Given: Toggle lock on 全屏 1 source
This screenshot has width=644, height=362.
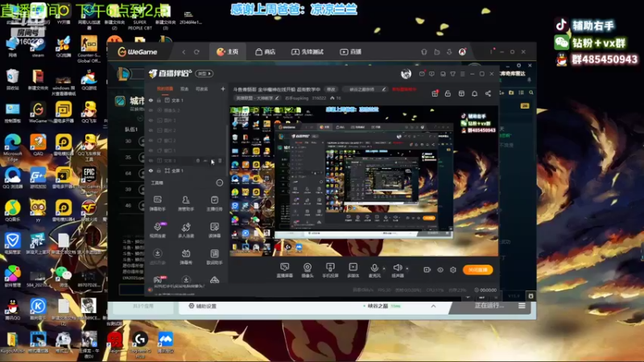Looking at the screenshot, I should point(159,171).
